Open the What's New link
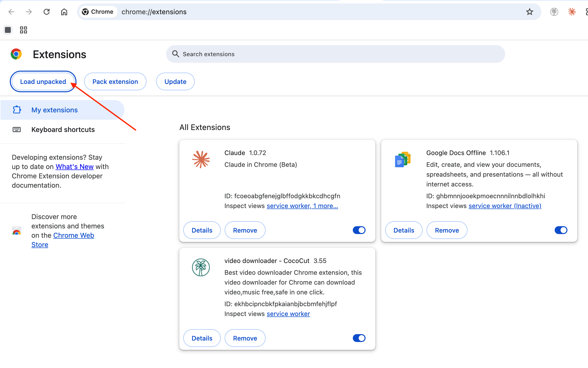The height and width of the screenshot is (368, 588). click(x=74, y=167)
